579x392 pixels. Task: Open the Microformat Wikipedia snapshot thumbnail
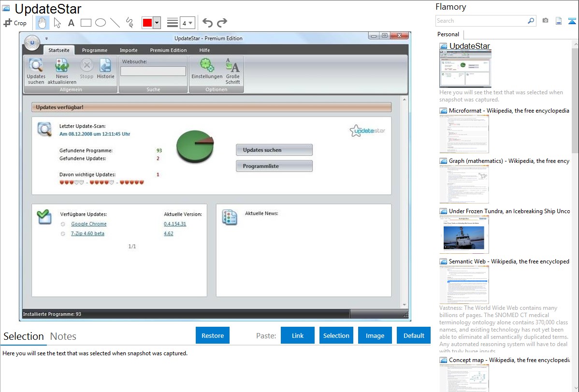(x=464, y=134)
